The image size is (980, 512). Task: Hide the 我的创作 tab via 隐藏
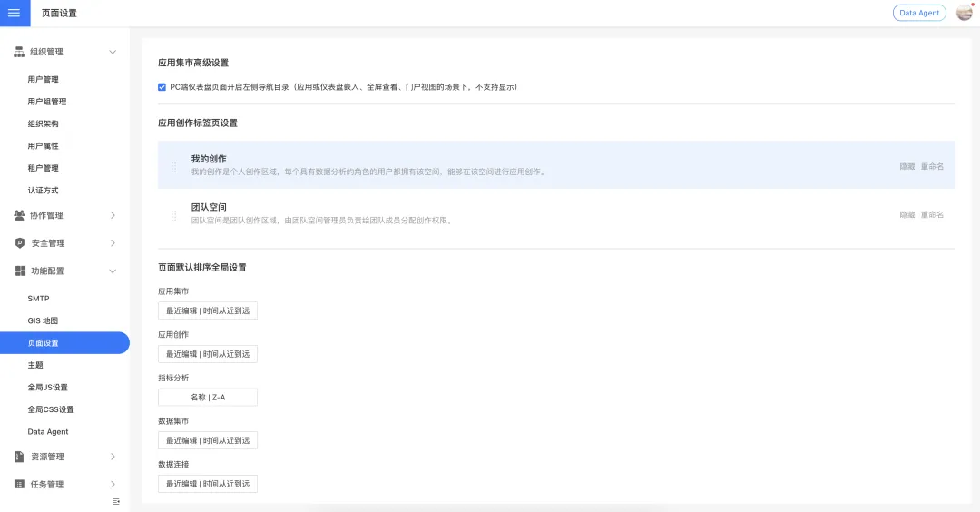(906, 166)
